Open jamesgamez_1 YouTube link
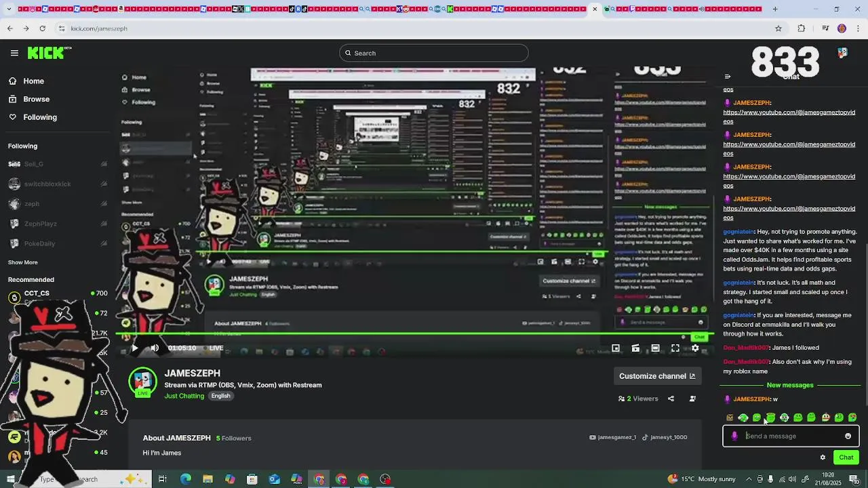Screen dimensions: 868x488 613,437
